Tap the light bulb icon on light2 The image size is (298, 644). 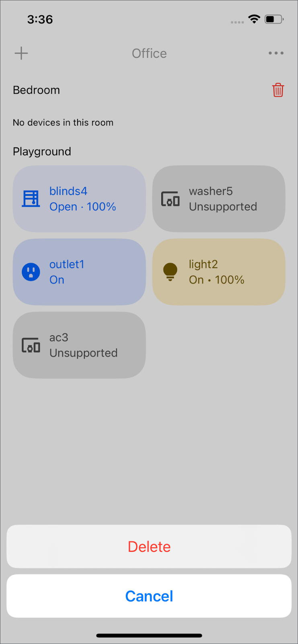170,272
